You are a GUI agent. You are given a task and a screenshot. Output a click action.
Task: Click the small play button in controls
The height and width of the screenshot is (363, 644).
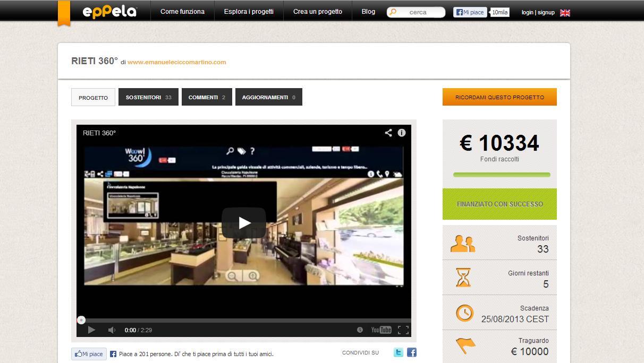click(91, 330)
